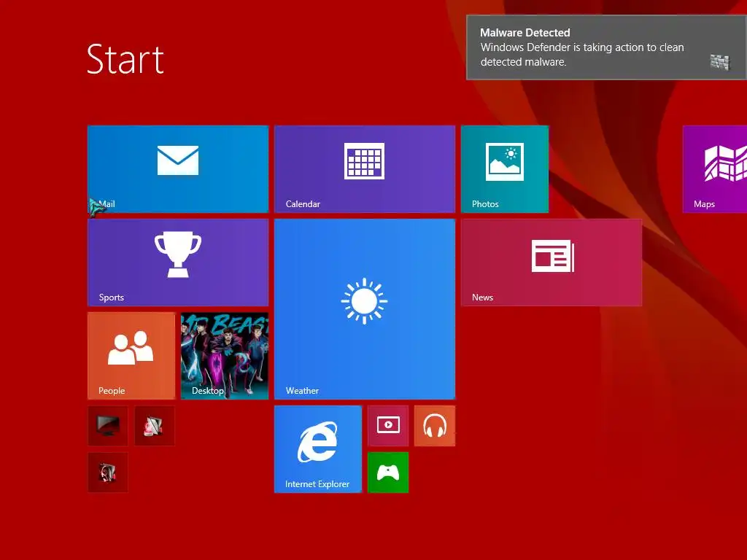Open the Weather tile
The height and width of the screenshot is (560, 747).
click(365, 309)
